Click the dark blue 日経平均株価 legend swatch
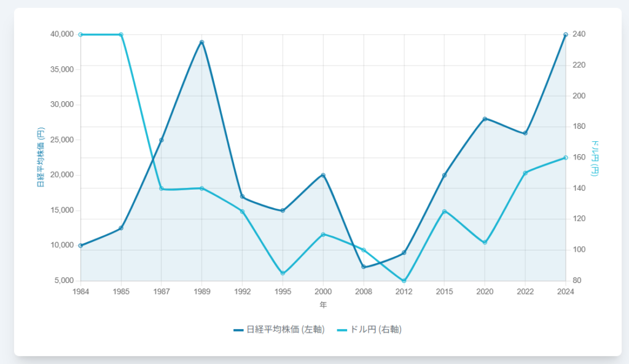The width and height of the screenshot is (629, 364). pyautogui.click(x=238, y=330)
